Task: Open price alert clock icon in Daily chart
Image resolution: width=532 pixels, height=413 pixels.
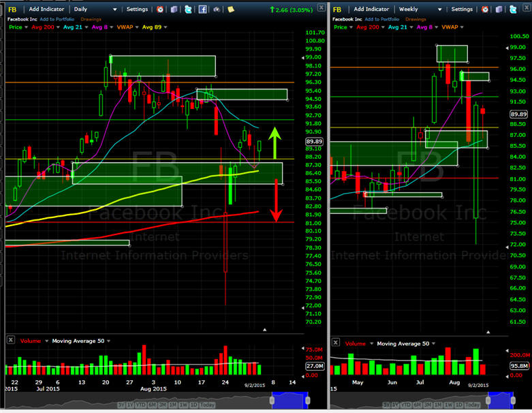Action: [x=160, y=9]
